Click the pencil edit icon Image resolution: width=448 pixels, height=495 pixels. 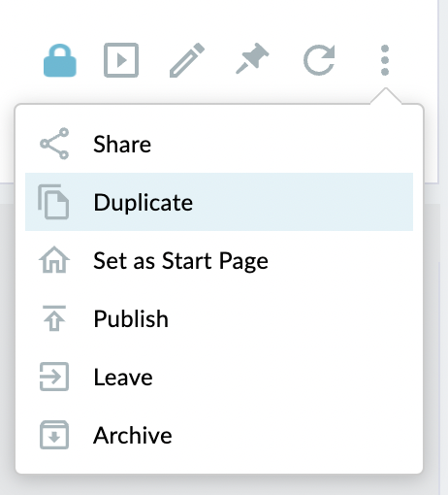tap(187, 60)
